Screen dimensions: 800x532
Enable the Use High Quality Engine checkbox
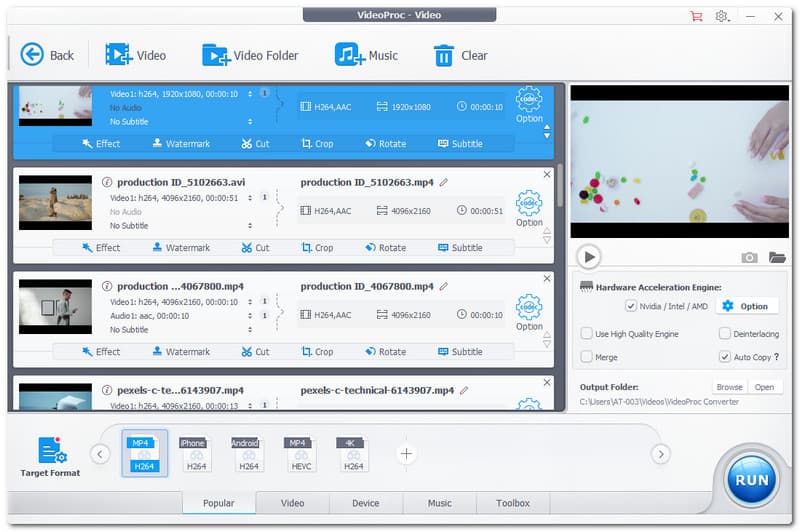pyautogui.click(x=587, y=334)
